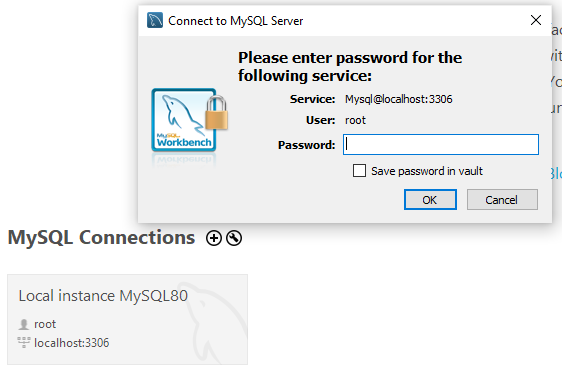Focus the Password input field
The image size is (562, 369).
(x=441, y=145)
